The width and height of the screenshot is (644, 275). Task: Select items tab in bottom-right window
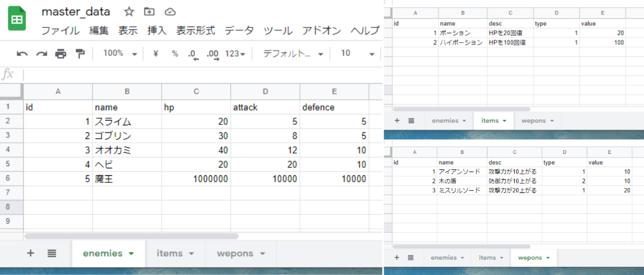pyautogui.click(x=492, y=258)
